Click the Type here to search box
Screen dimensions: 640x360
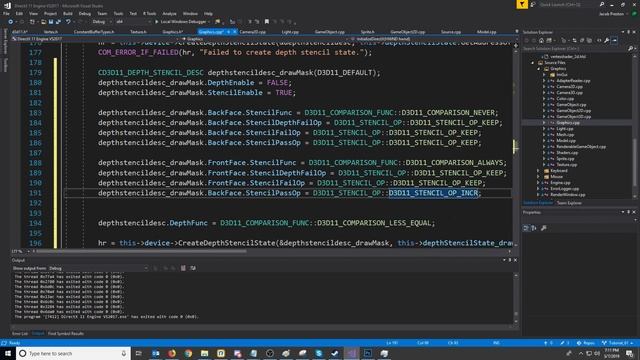[74, 353]
